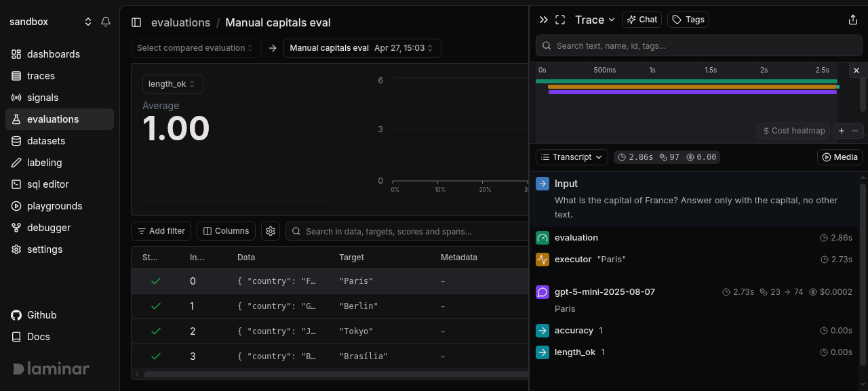This screenshot has width=868, height=391.
Task: Open Chat button
Action: [642, 20]
